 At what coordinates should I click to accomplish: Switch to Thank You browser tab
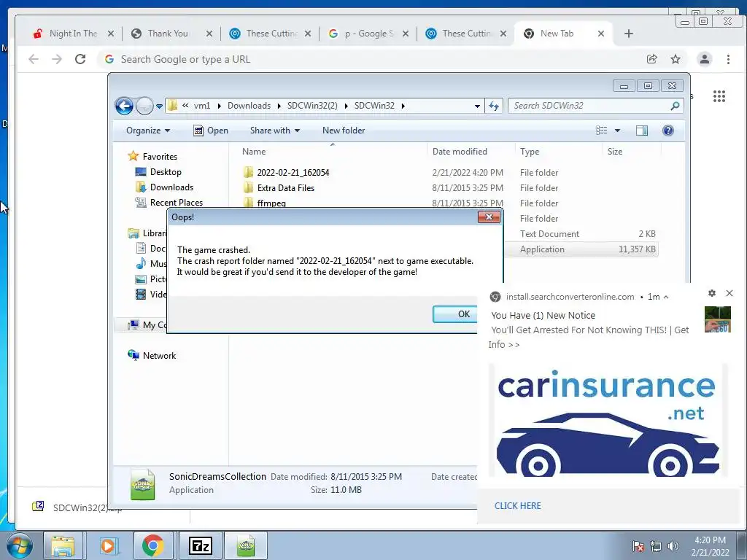(x=167, y=34)
